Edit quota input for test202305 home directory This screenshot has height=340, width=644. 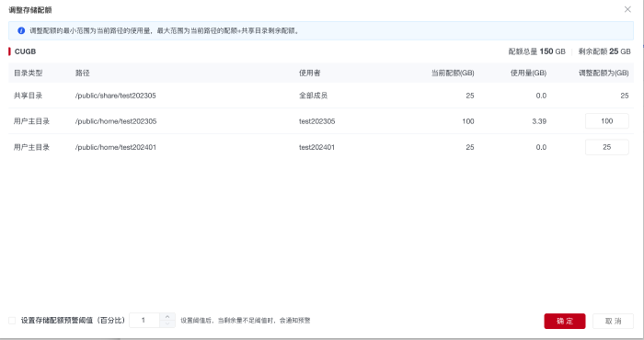click(x=606, y=121)
